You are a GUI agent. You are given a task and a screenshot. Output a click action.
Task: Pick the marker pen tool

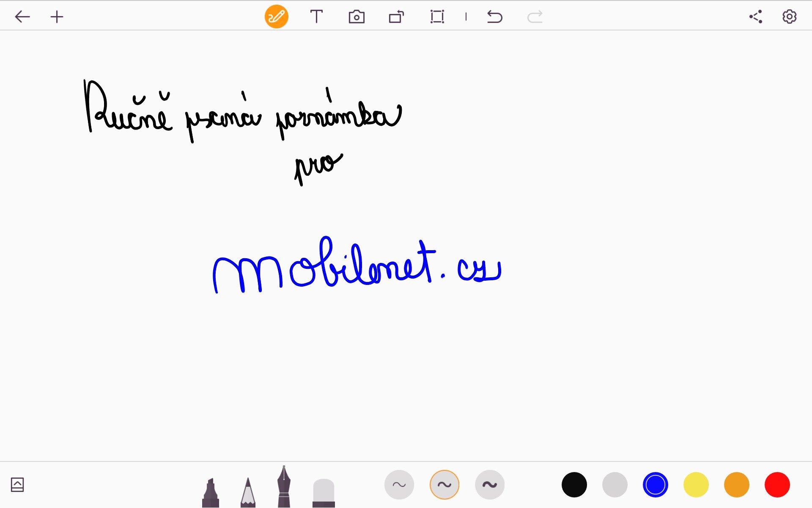pyautogui.click(x=211, y=493)
